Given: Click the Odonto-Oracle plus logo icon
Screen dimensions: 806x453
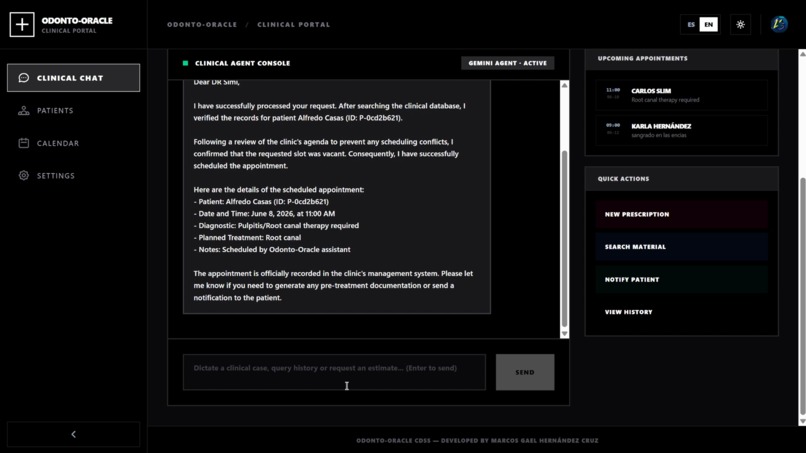Looking at the screenshot, I should [x=22, y=25].
